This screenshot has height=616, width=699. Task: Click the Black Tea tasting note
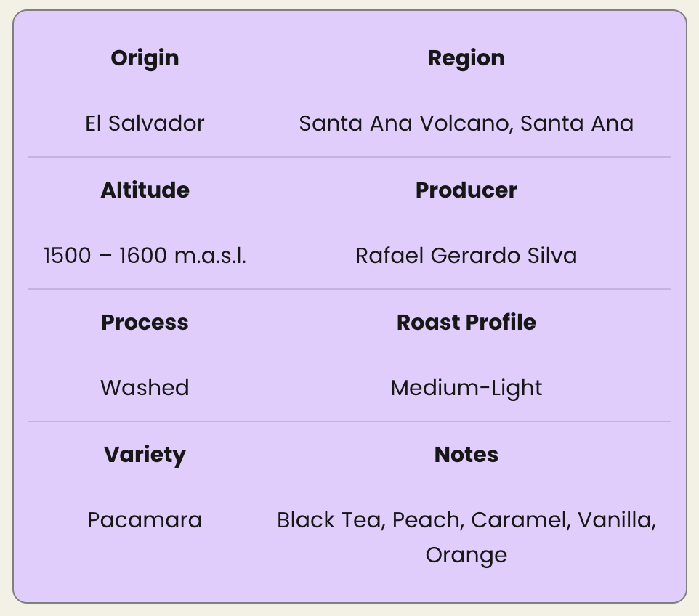click(328, 520)
